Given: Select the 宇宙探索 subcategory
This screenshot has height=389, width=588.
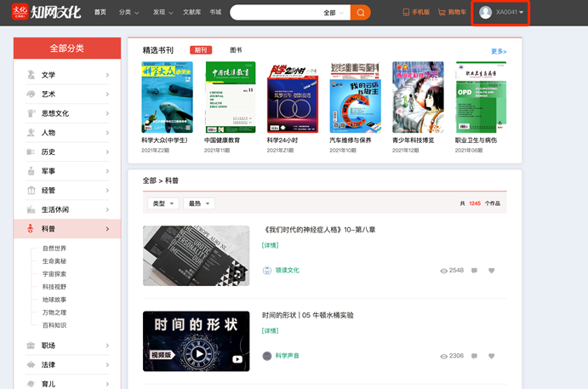Looking at the screenshot, I should 54,274.
